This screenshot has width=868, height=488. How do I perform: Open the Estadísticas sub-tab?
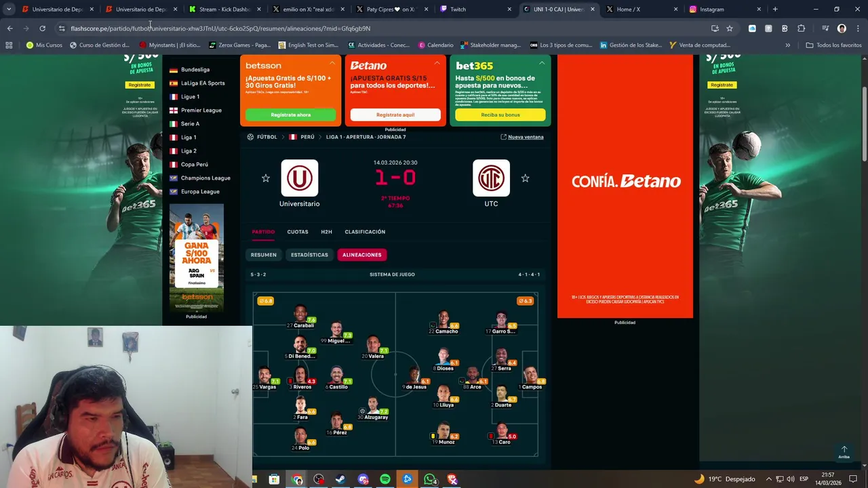point(309,255)
